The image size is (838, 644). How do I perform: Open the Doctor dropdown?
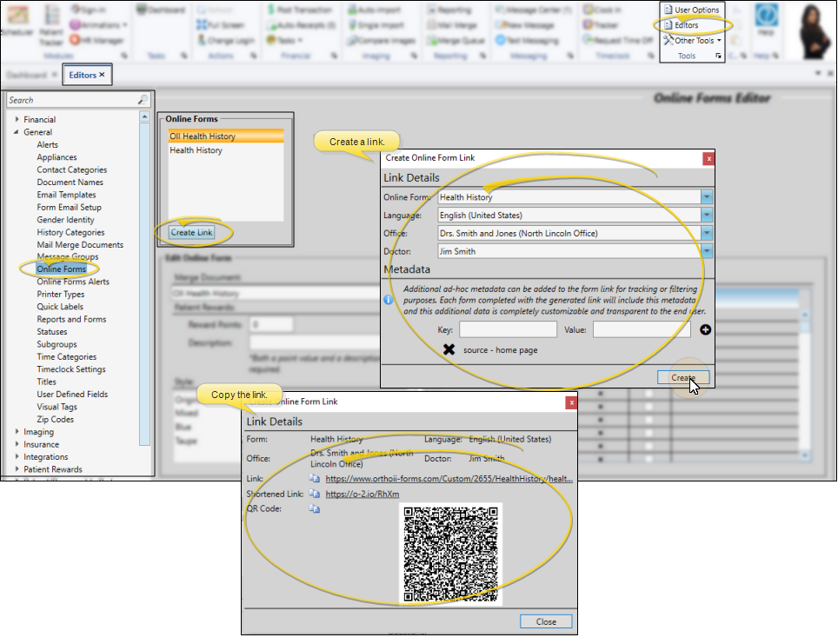(706, 251)
